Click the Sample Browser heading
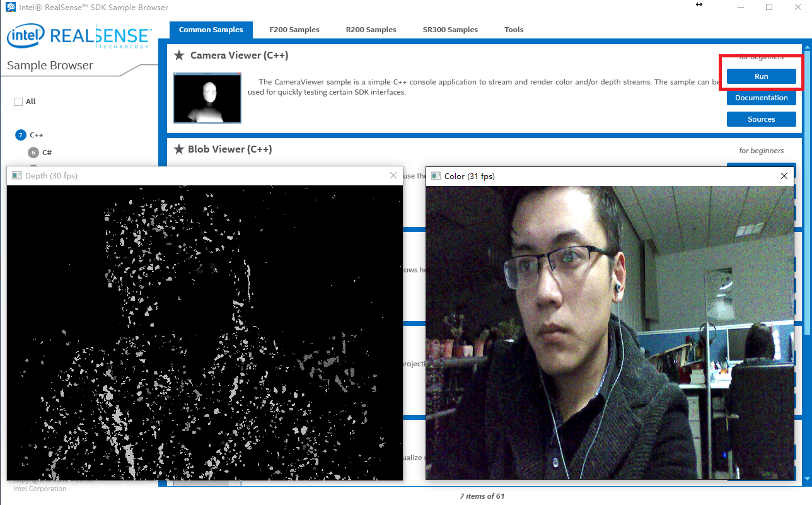 [50, 66]
